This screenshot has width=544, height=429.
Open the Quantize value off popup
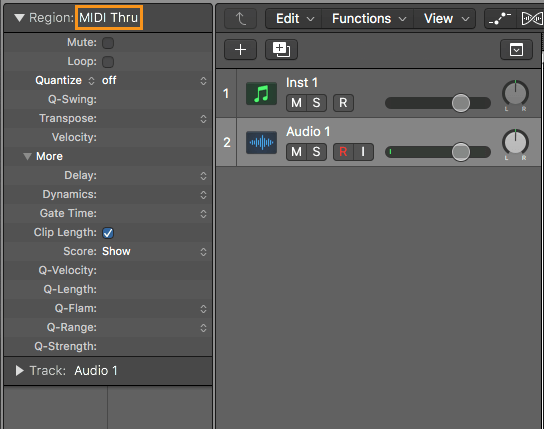click(x=154, y=80)
